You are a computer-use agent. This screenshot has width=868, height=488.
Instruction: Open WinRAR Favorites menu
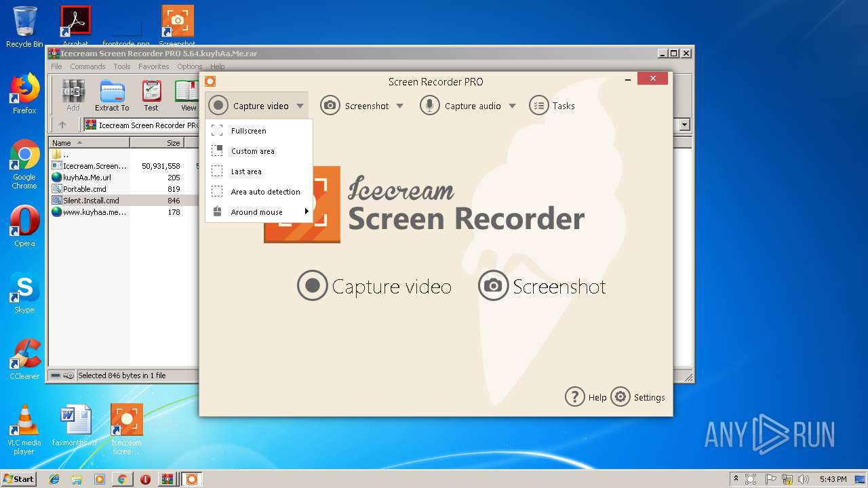pos(154,66)
